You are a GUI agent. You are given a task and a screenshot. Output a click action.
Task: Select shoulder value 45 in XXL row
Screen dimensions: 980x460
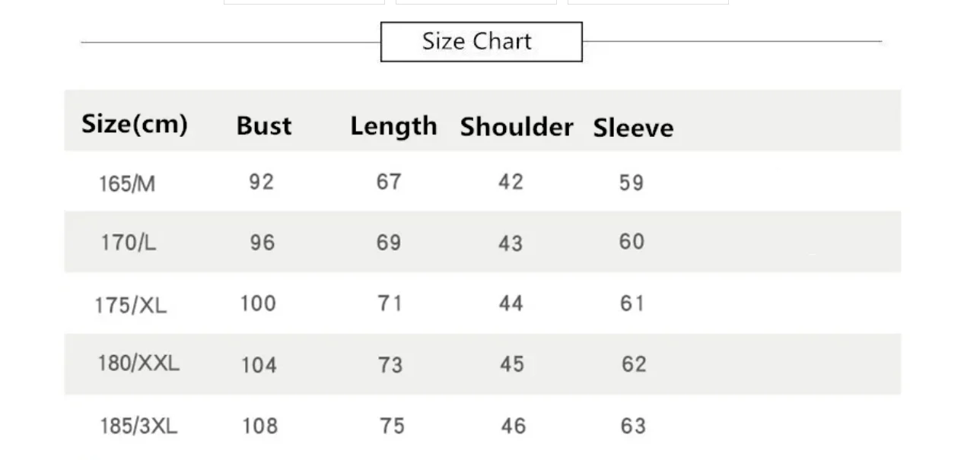pos(512,364)
